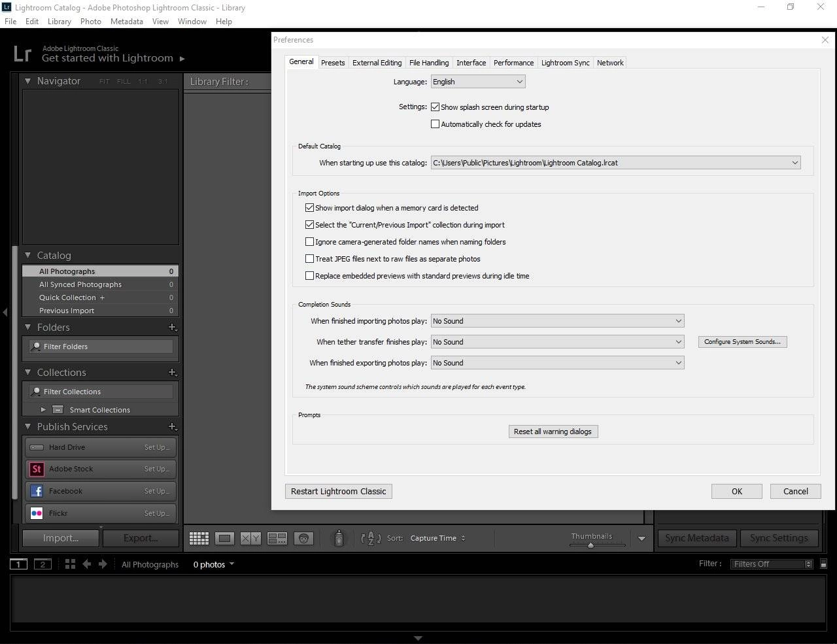This screenshot has width=837, height=644.
Task: Go forward using filmstrip right arrow
Action: click(x=103, y=564)
